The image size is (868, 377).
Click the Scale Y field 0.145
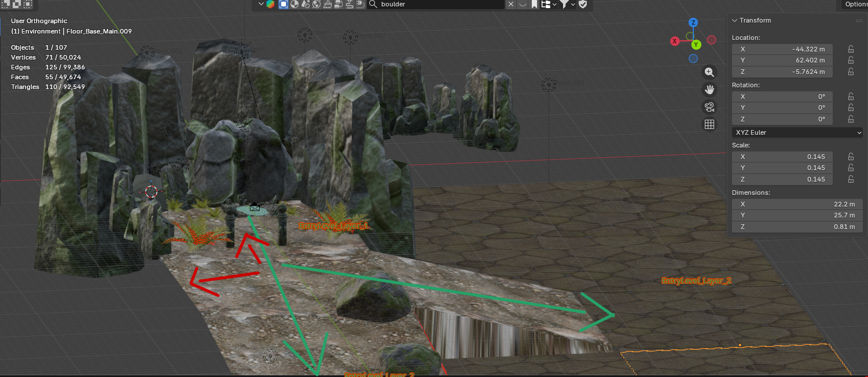782,168
